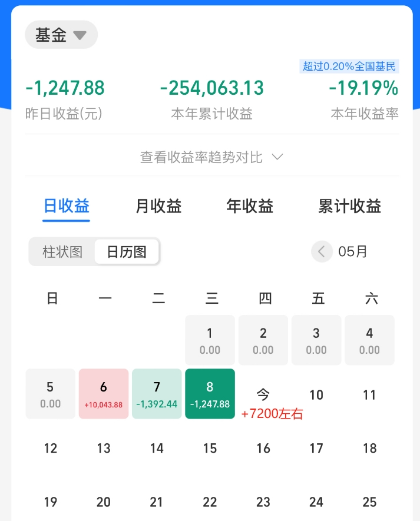Select calendar day 19

(50, 502)
